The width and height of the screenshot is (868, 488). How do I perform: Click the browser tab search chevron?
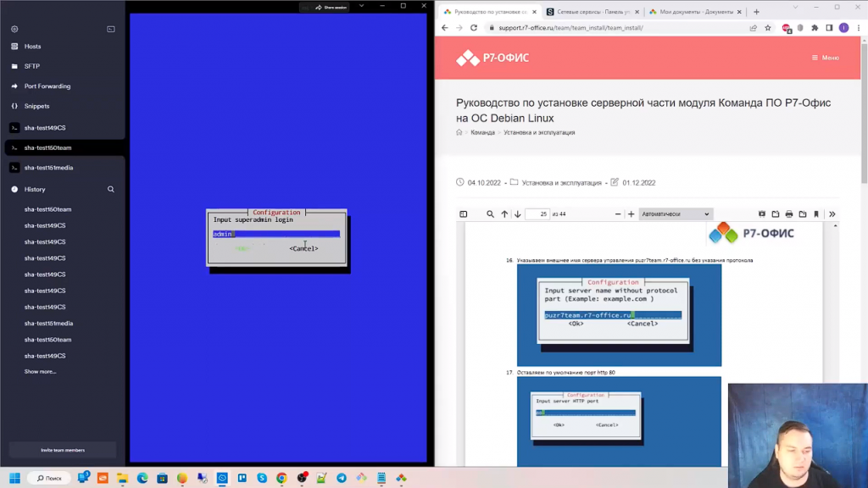click(x=795, y=7)
